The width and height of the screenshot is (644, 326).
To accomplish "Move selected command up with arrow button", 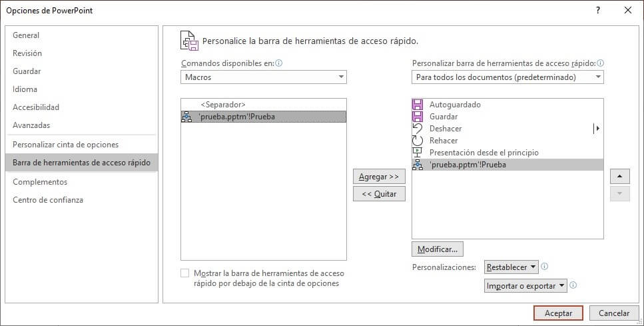I will pyautogui.click(x=620, y=177).
